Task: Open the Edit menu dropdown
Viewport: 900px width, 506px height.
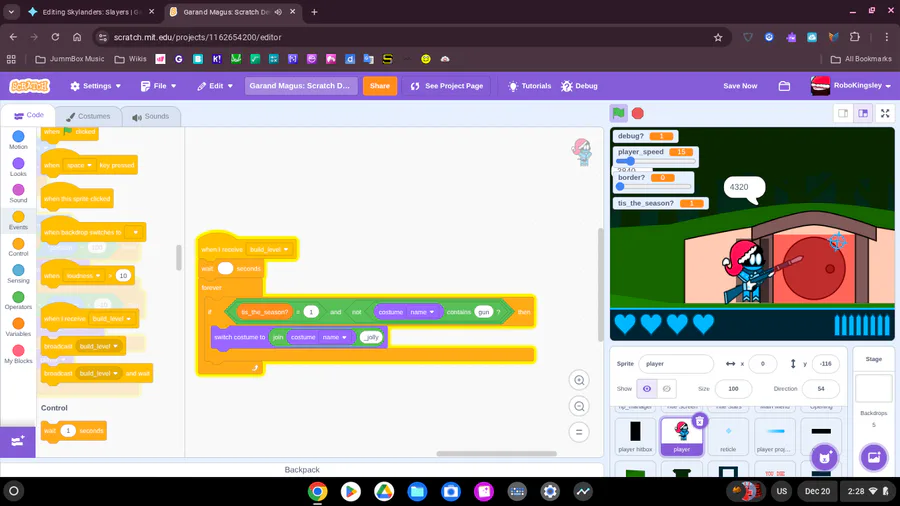Action: point(215,86)
